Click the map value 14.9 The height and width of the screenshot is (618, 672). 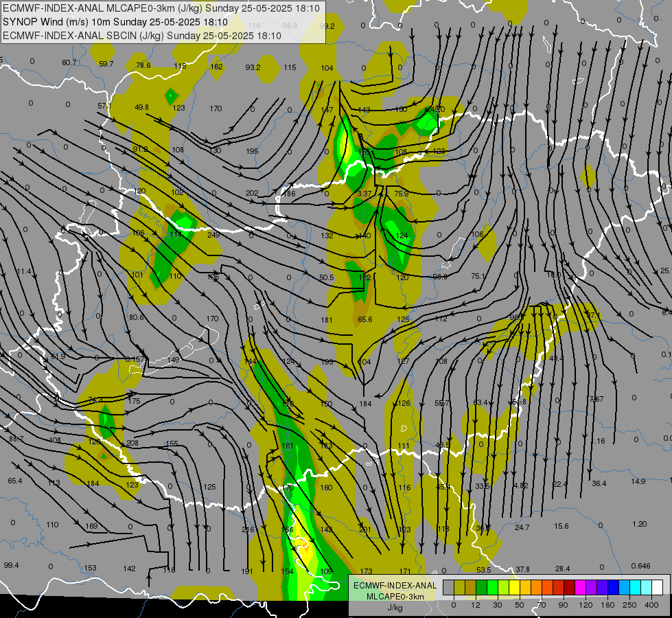coord(638,481)
